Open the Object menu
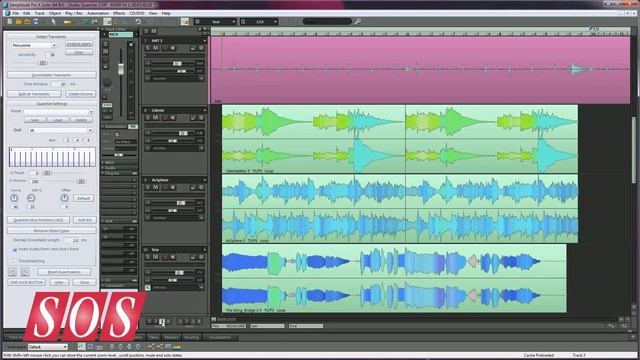Screen dimensions: 640x360 [55, 13]
